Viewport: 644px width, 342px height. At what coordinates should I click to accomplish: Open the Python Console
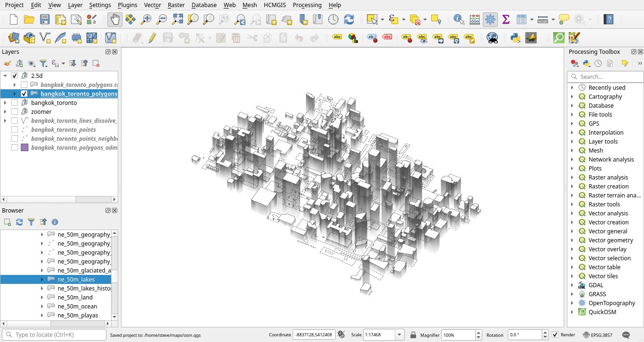click(515, 37)
